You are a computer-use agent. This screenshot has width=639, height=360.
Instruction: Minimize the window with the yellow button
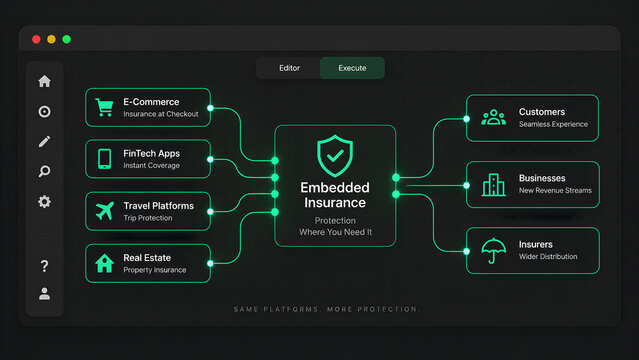pyautogui.click(x=51, y=39)
